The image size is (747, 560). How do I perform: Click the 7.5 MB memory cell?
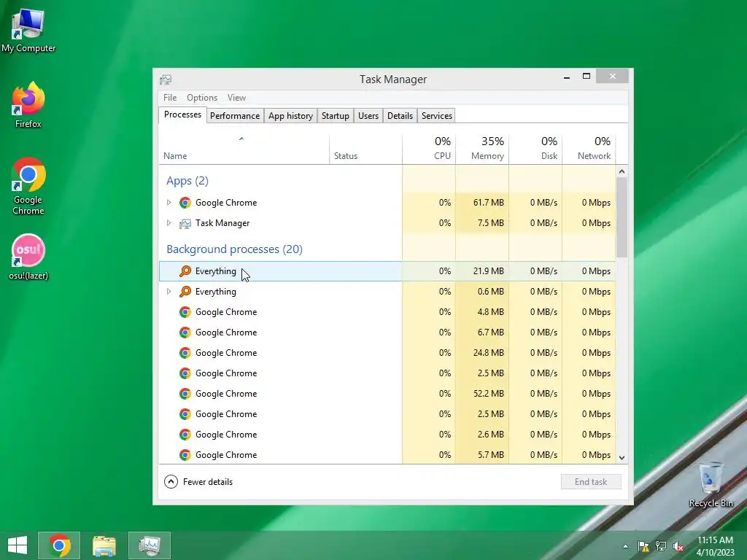[482, 223]
